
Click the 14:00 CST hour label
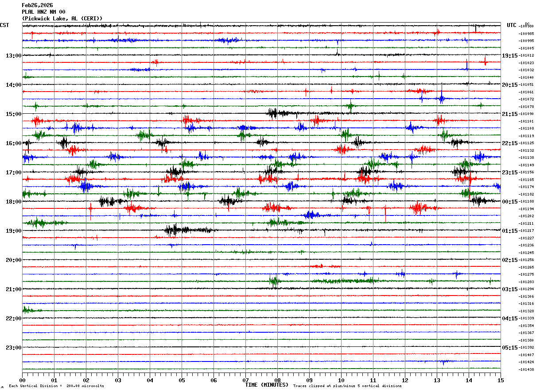[x=13, y=85]
